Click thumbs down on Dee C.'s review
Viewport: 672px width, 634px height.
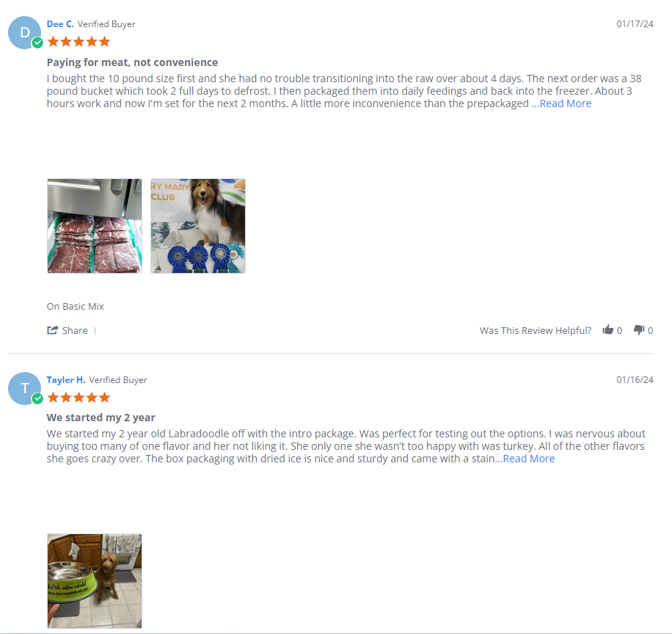[x=639, y=329]
